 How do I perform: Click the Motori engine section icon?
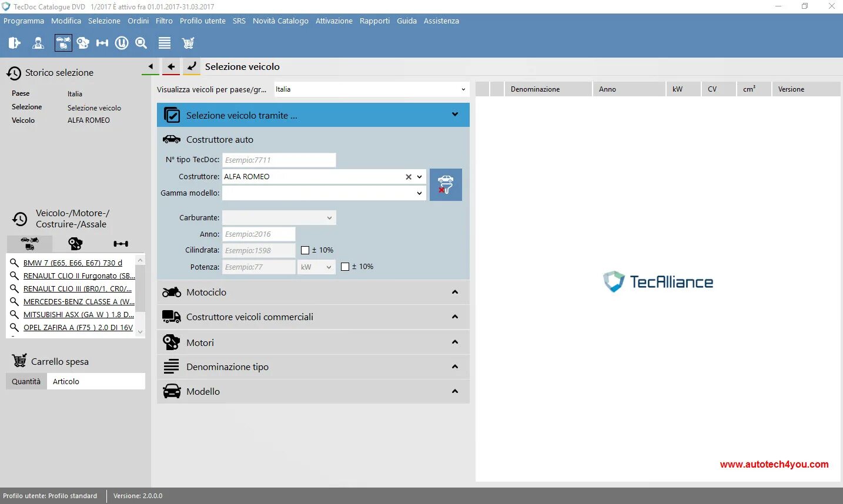[172, 342]
